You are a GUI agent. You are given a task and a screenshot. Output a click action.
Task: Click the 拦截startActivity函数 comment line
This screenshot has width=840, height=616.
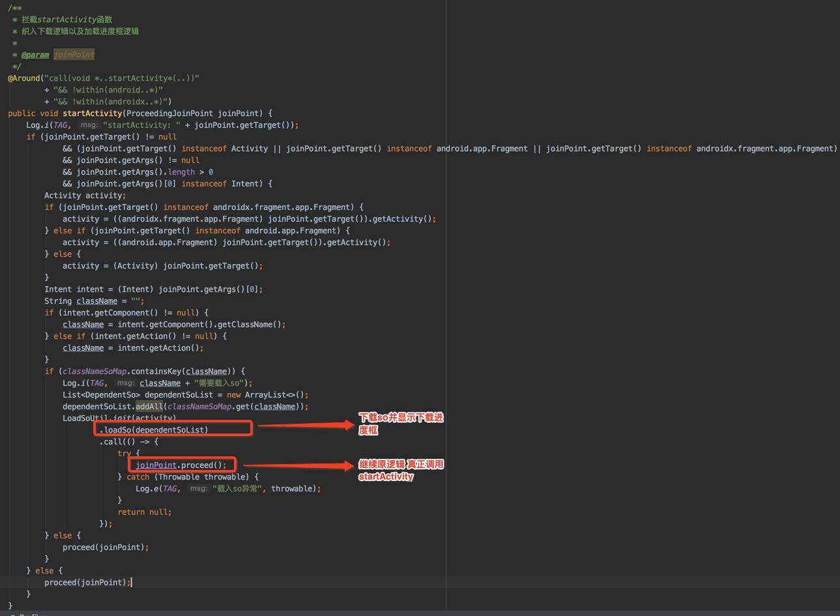click(66, 20)
